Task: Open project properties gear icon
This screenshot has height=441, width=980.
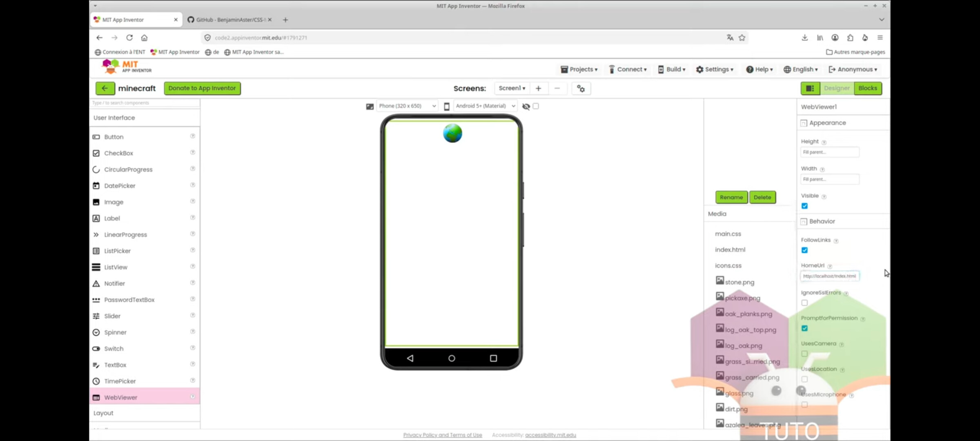Action: (581, 88)
